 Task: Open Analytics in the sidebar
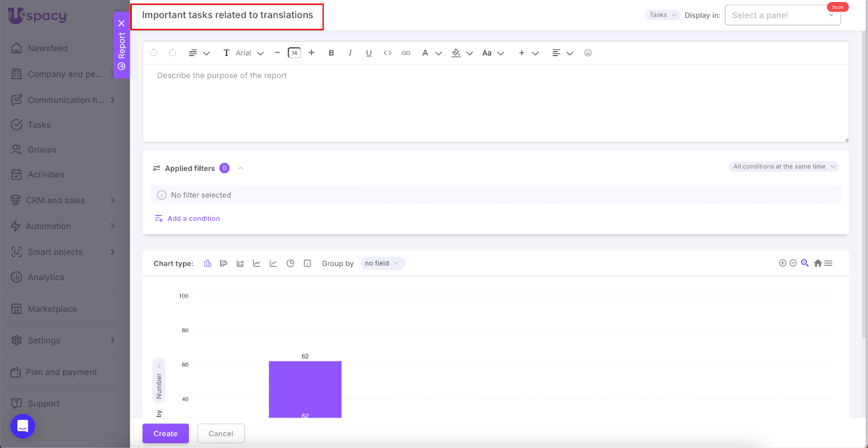46,277
